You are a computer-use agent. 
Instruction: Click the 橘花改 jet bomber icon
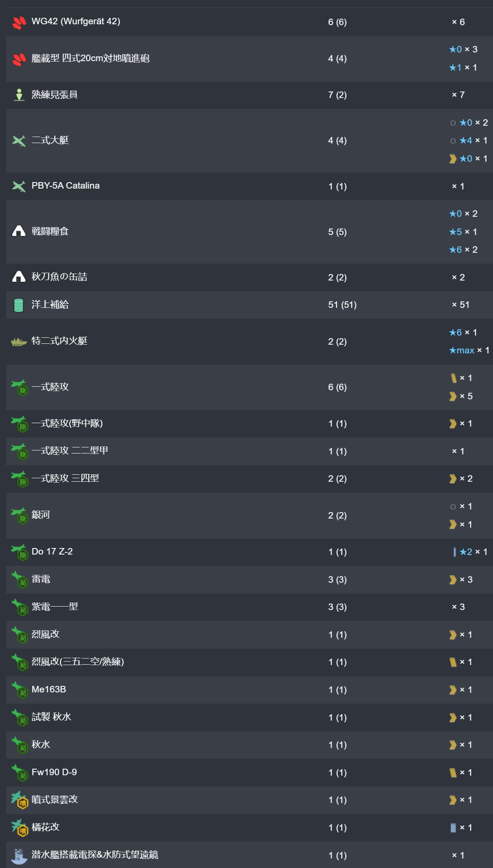point(20,827)
